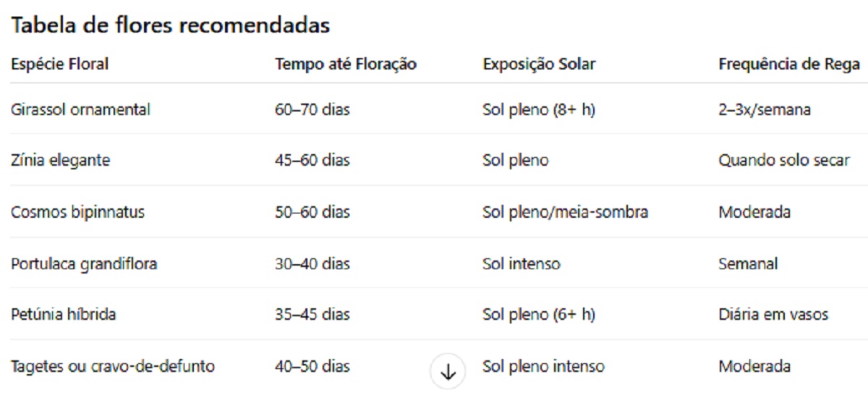Image resolution: width=868 pixels, height=411 pixels.
Task: Click the "Cosmos bipinnatus" cell
Action: pos(77,213)
